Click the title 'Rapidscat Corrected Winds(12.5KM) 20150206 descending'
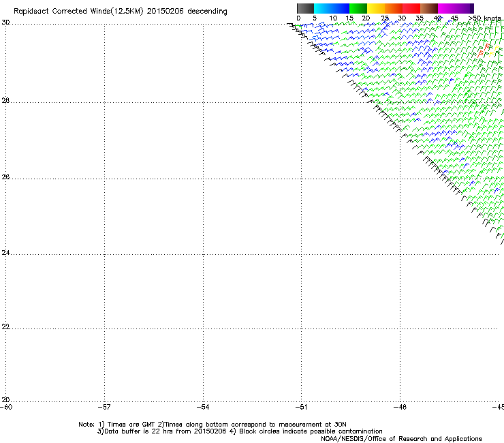504x443 pixels. [x=121, y=12]
